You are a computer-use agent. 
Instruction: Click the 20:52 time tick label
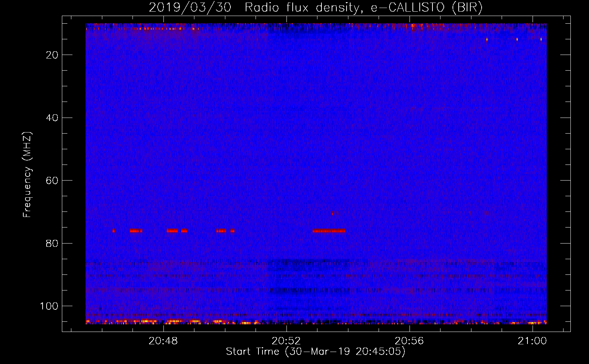(x=286, y=341)
